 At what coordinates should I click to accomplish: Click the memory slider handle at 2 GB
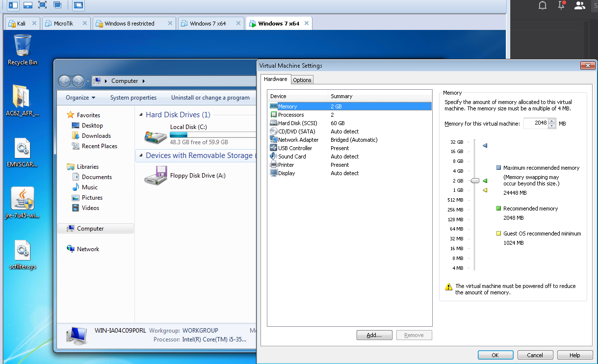474,181
